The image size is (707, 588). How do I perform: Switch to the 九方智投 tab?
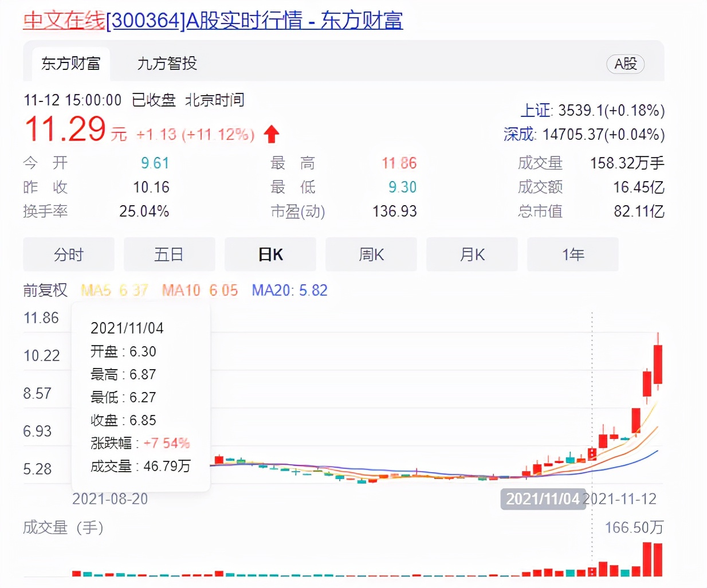coord(167,63)
